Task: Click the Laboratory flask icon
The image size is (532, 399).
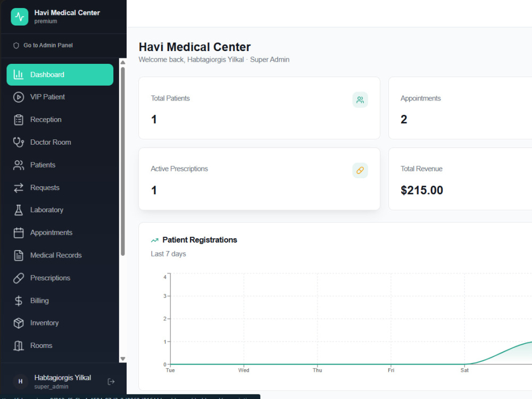Action: (18, 210)
